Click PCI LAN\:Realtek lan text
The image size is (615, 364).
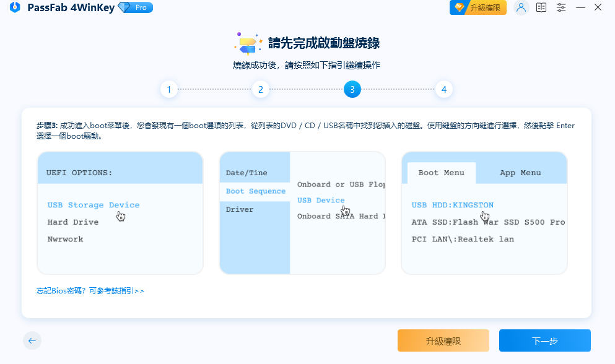tap(463, 239)
